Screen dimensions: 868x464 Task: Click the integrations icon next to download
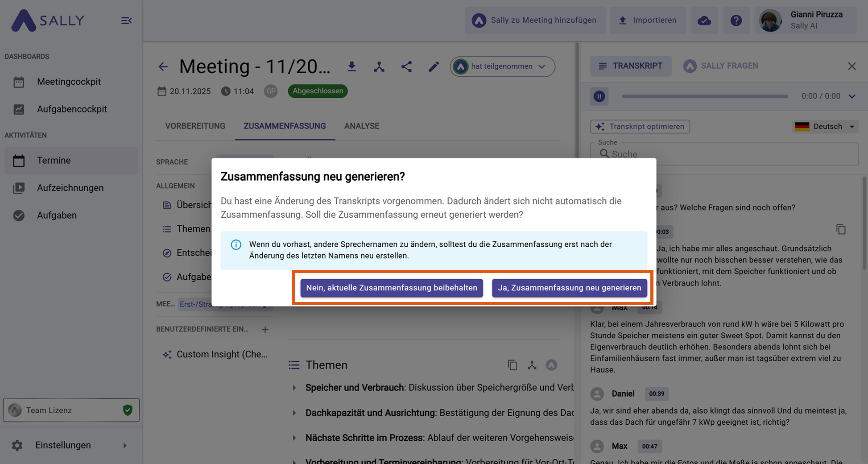coord(379,66)
